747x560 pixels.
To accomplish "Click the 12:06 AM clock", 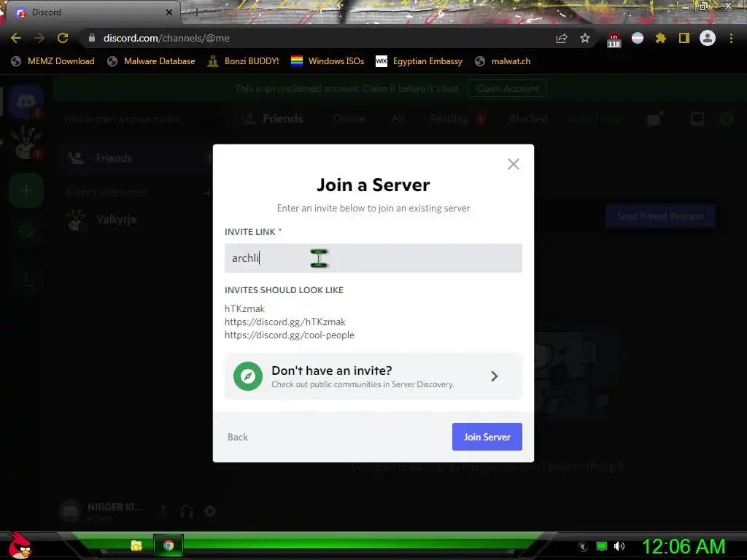I will pos(684,546).
